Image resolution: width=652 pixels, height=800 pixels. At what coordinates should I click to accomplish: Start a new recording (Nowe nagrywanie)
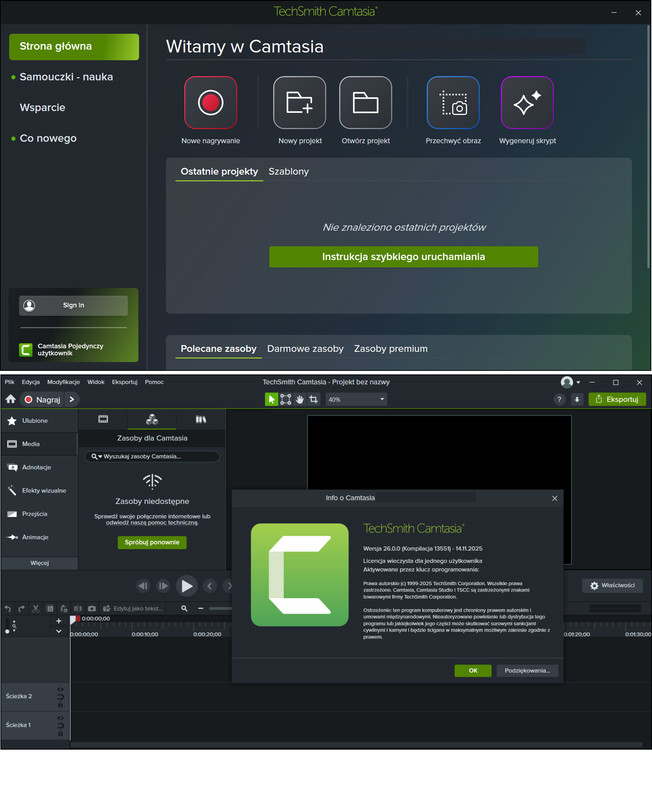[210, 103]
